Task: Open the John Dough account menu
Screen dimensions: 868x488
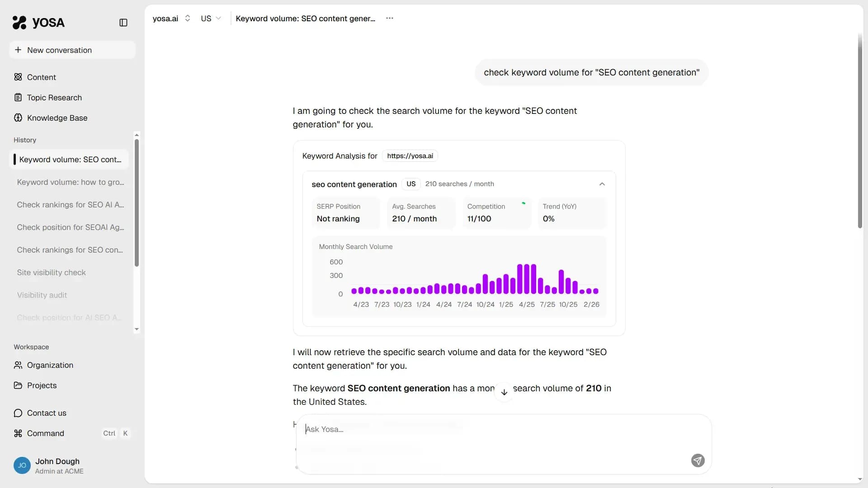Action: [72, 466]
